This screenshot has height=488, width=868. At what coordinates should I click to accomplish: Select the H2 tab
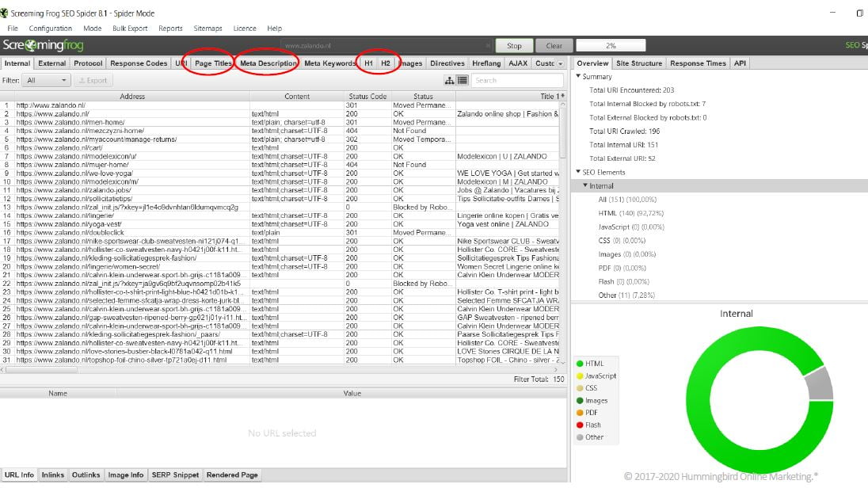[x=386, y=63]
